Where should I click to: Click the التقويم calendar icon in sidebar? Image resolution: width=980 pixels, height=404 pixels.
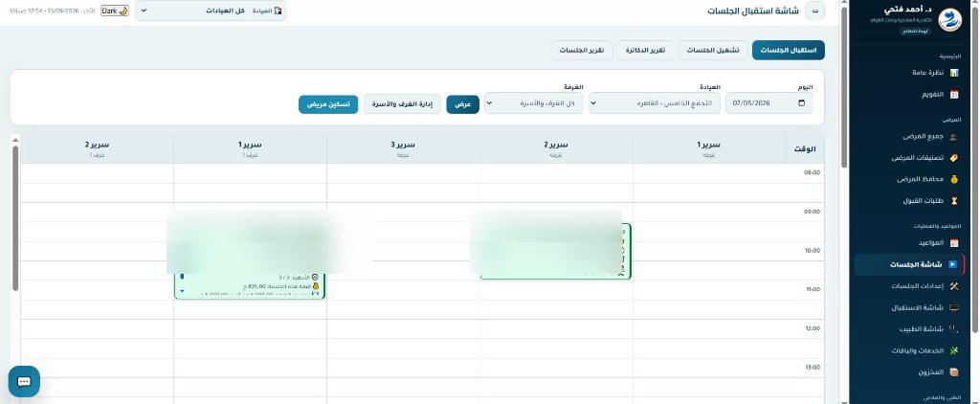pos(954,95)
